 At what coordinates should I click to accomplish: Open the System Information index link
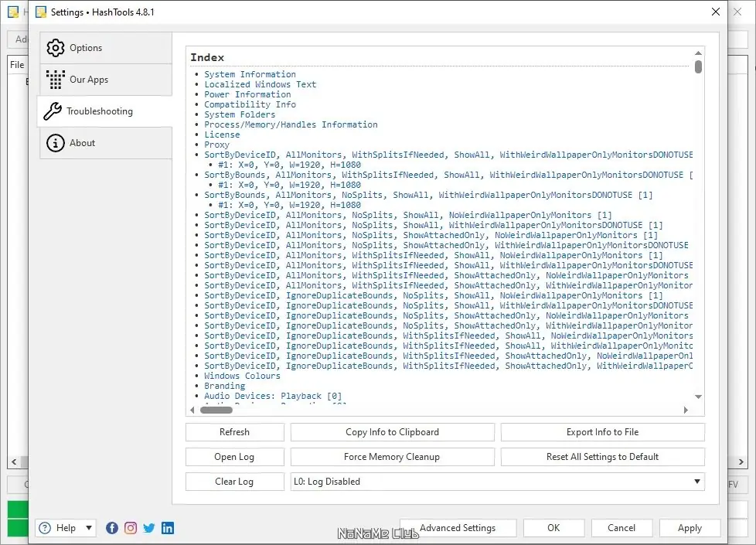coord(250,74)
